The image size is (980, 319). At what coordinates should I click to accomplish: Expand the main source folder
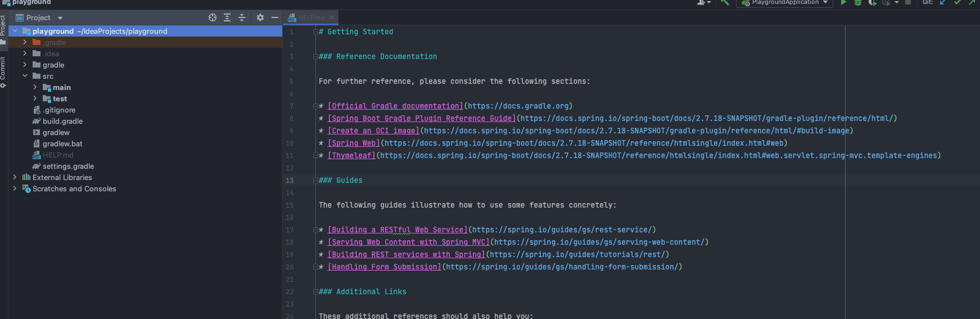pyautogui.click(x=35, y=87)
